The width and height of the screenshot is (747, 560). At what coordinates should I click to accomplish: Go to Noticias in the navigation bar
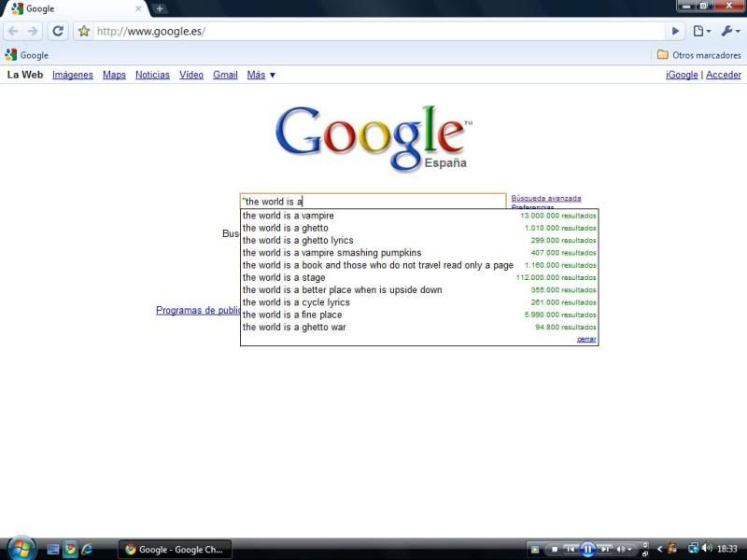pos(152,75)
